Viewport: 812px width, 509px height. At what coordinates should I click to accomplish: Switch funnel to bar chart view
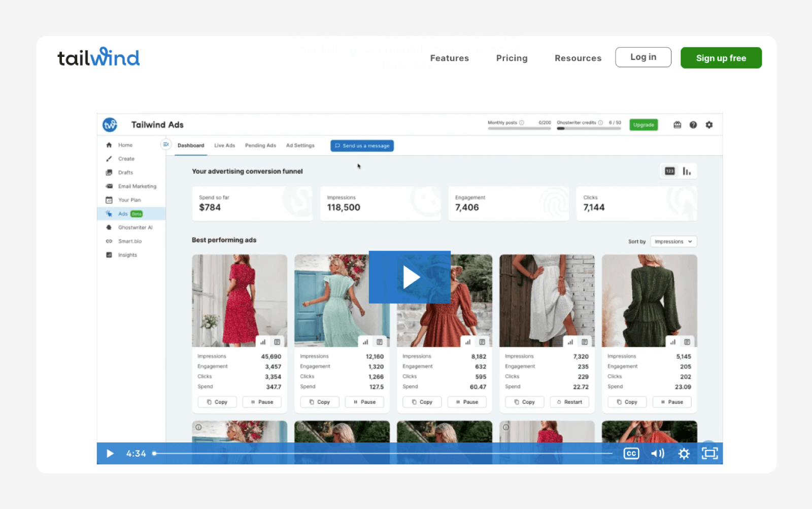coord(687,172)
